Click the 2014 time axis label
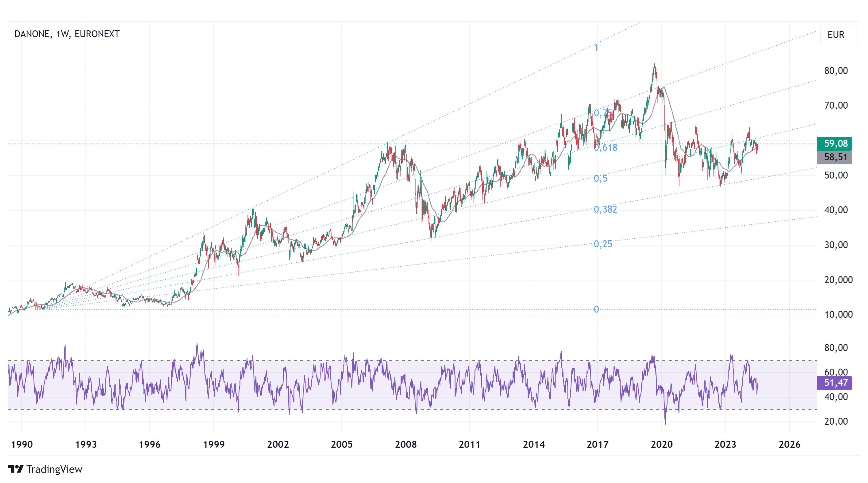The height and width of the screenshot is (483, 868). point(534,445)
